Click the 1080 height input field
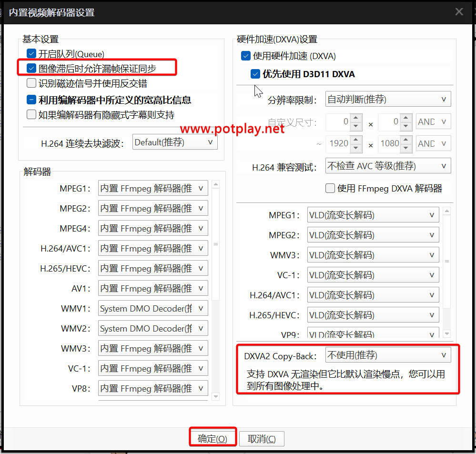 point(389,143)
